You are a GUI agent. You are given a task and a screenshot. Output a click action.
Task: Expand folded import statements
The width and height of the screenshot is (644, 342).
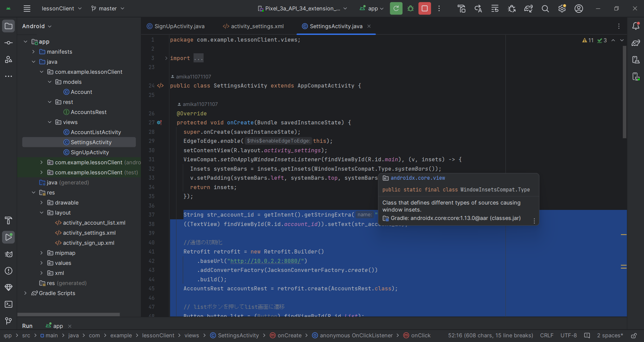pos(166,58)
